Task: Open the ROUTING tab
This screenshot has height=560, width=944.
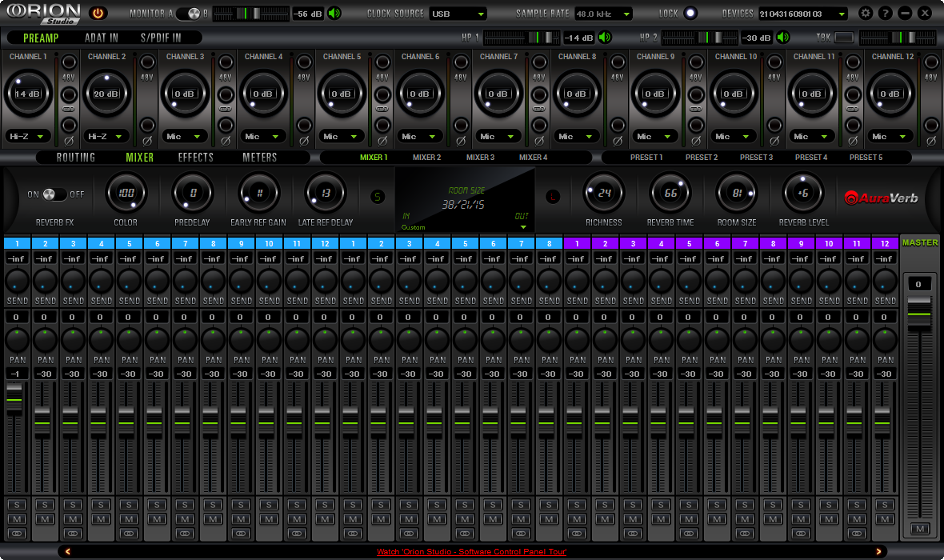Action: point(76,157)
